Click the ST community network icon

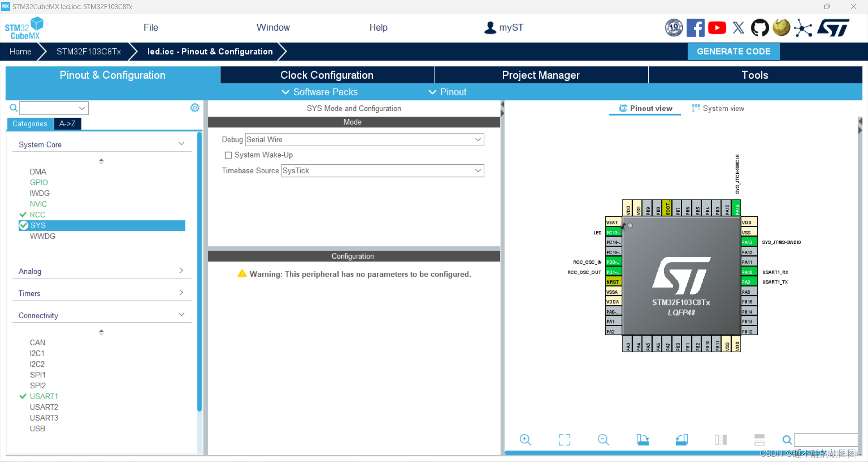coord(803,28)
